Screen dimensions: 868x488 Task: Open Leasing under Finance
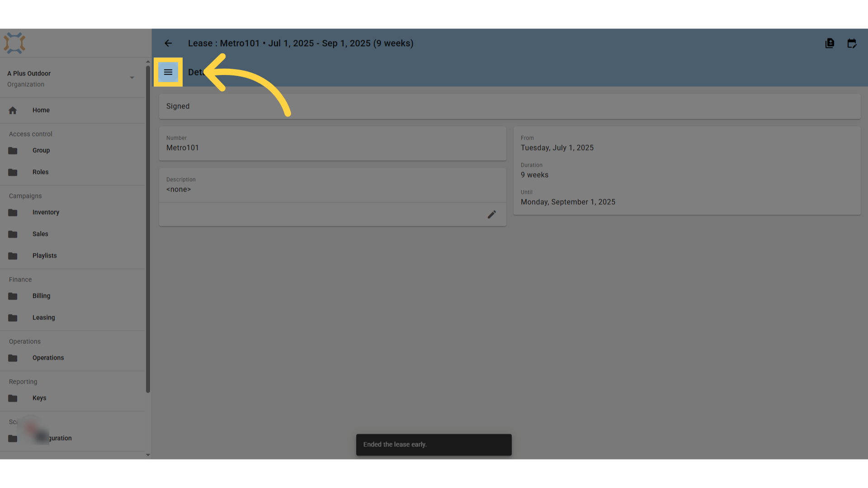pos(72,318)
